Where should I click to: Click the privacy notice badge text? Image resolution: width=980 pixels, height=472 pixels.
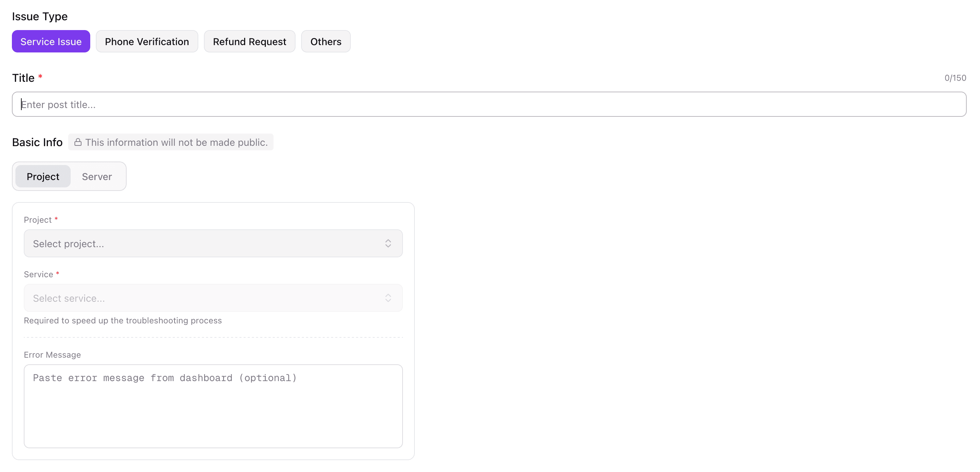click(x=176, y=142)
